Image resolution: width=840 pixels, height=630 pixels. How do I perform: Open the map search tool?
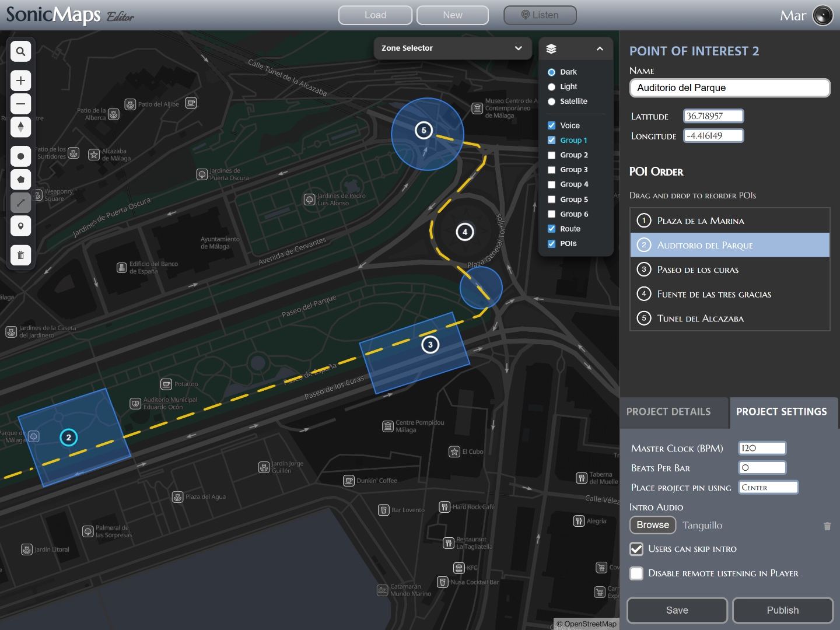tap(20, 51)
